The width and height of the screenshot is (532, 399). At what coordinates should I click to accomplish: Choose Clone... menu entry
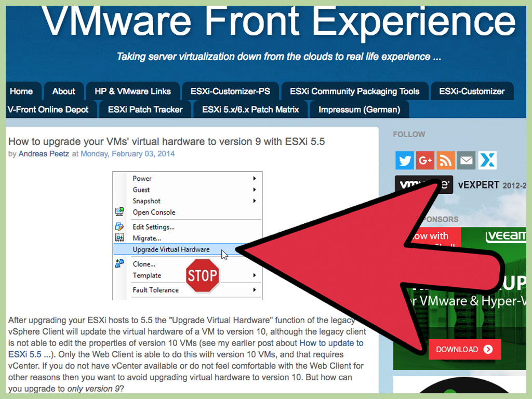click(144, 263)
